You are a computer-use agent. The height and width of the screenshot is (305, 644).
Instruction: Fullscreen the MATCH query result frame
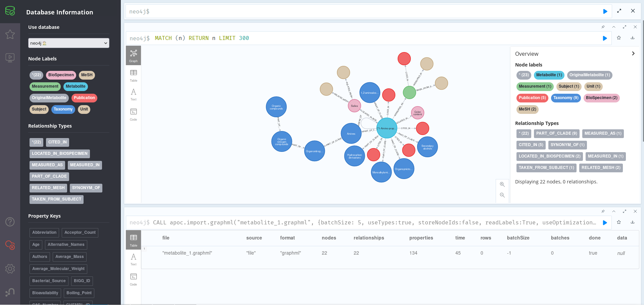[625, 27]
